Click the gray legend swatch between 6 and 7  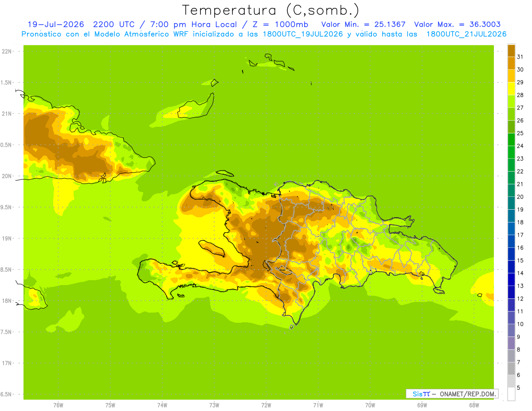click(x=511, y=368)
